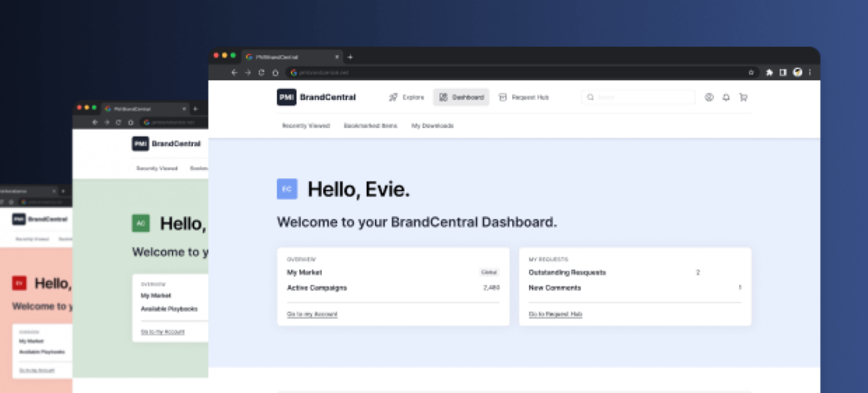
Task: Select the PMIBrandCentral tab in the green window
Action: [x=145, y=109]
